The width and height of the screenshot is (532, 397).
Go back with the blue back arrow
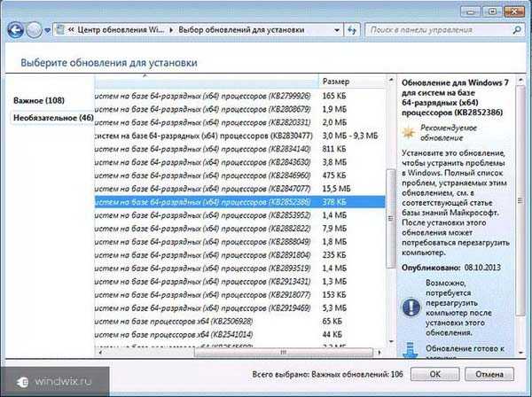pos(16,30)
